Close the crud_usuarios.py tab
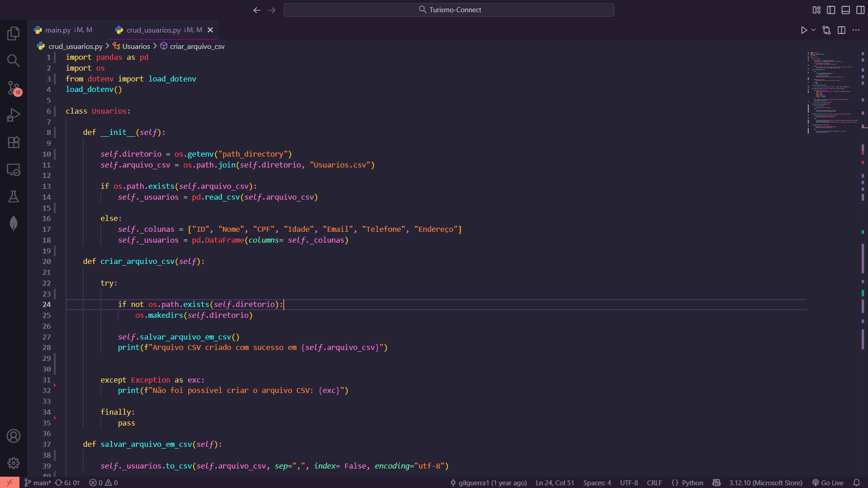 210,30
